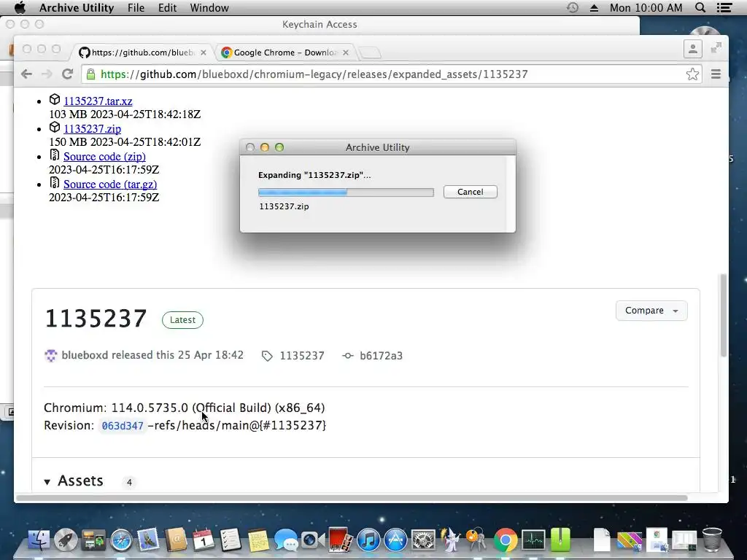This screenshot has height=560, width=747.
Task: Click Source code (zip) link
Action: tap(104, 156)
